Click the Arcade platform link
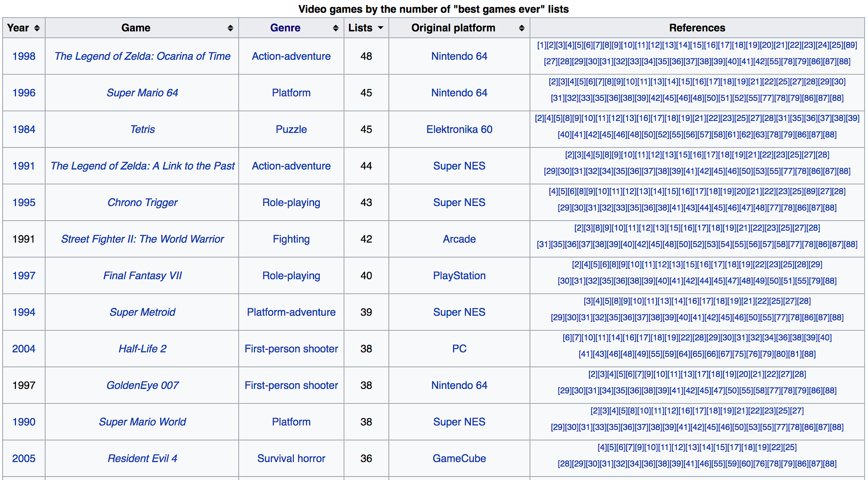Viewport: 868px width, 480px height. [x=459, y=239]
